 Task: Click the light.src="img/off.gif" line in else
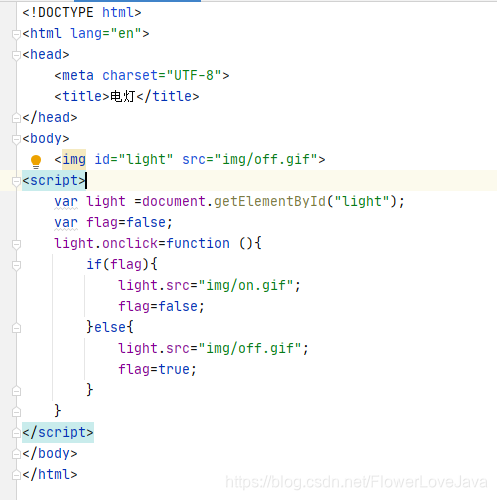click(214, 349)
